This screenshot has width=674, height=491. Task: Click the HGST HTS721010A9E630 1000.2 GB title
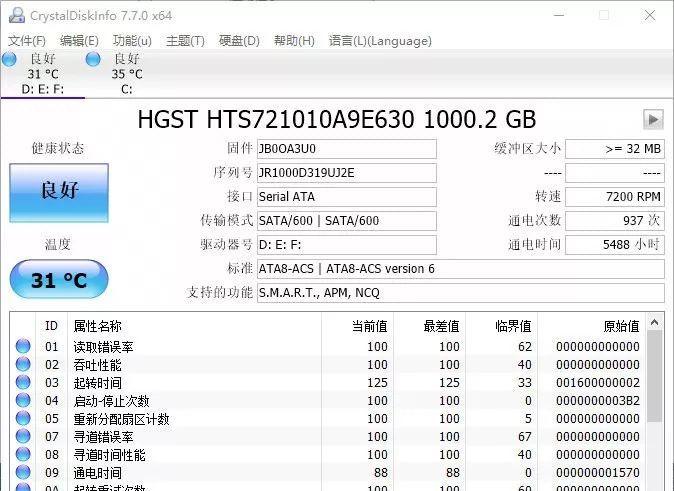pos(337,119)
